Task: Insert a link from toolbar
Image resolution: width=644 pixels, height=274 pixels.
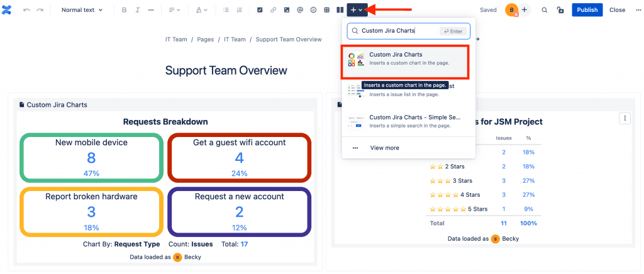Action: click(273, 10)
